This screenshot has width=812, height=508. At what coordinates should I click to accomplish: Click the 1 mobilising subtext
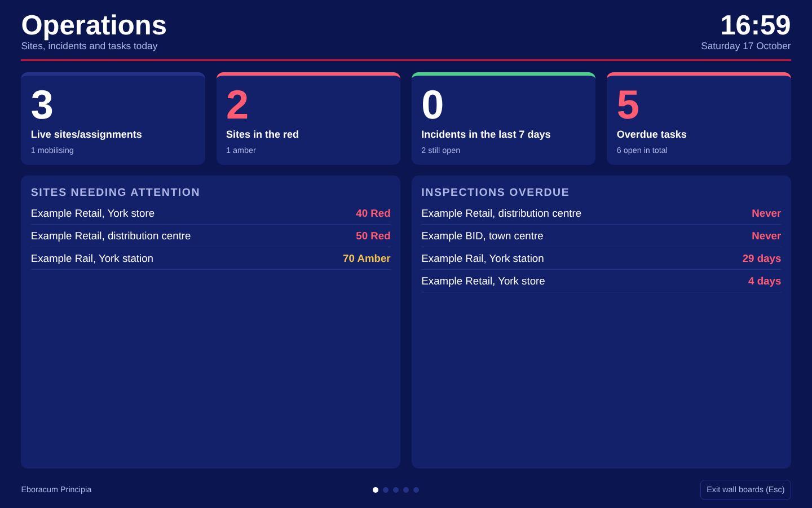(52, 151)
